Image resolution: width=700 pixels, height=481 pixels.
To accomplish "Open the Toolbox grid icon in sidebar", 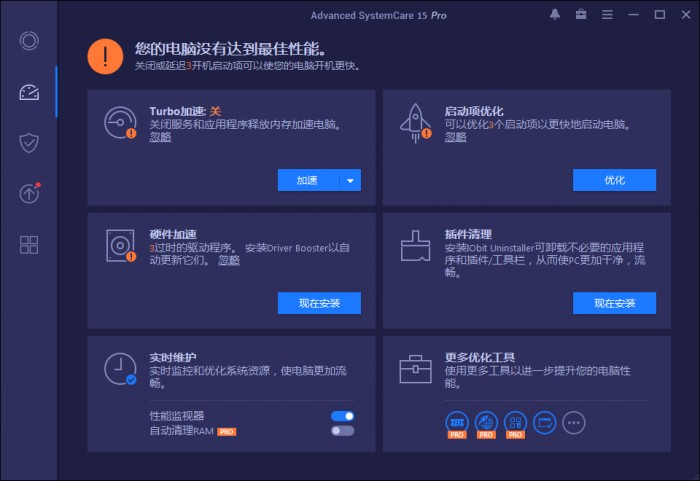I will point(29,245).
